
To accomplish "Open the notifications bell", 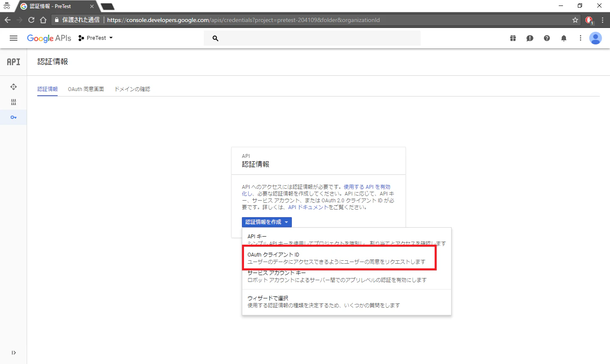I will point(564,38).
